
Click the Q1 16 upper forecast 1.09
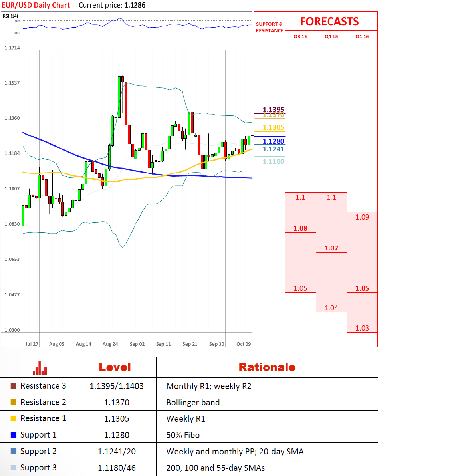click(x=362, y=217)
